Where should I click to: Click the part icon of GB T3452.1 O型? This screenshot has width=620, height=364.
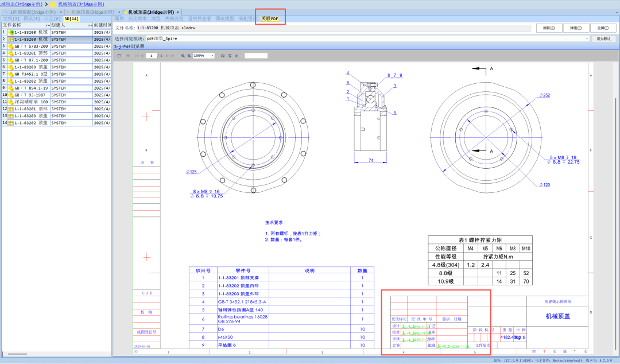11,74
